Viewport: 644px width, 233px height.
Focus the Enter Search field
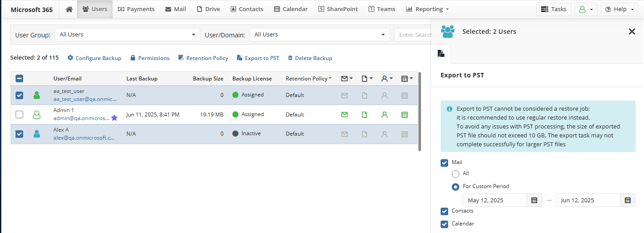click(413, 35)
